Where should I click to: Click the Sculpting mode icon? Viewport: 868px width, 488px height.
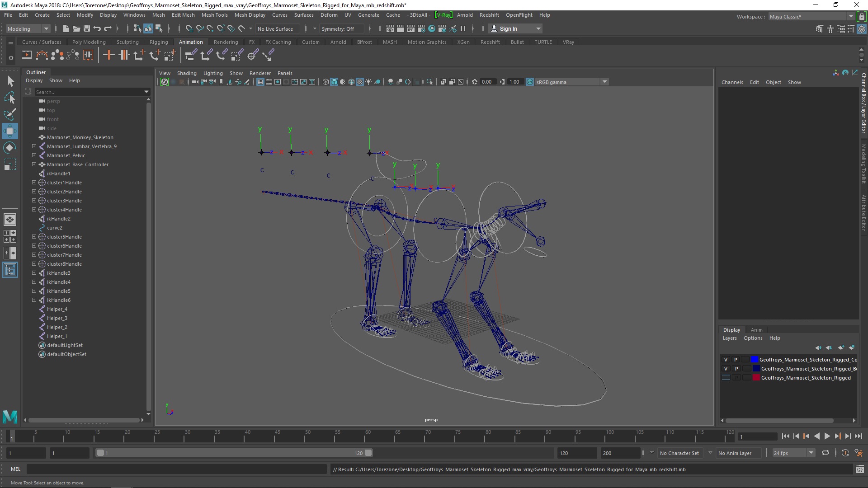pos(127,42)
